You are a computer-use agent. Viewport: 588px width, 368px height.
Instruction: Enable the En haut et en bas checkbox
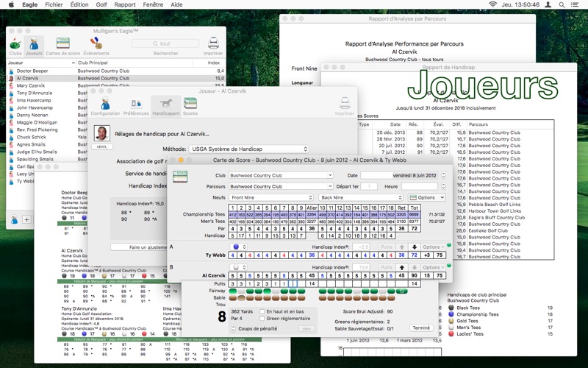262,311
